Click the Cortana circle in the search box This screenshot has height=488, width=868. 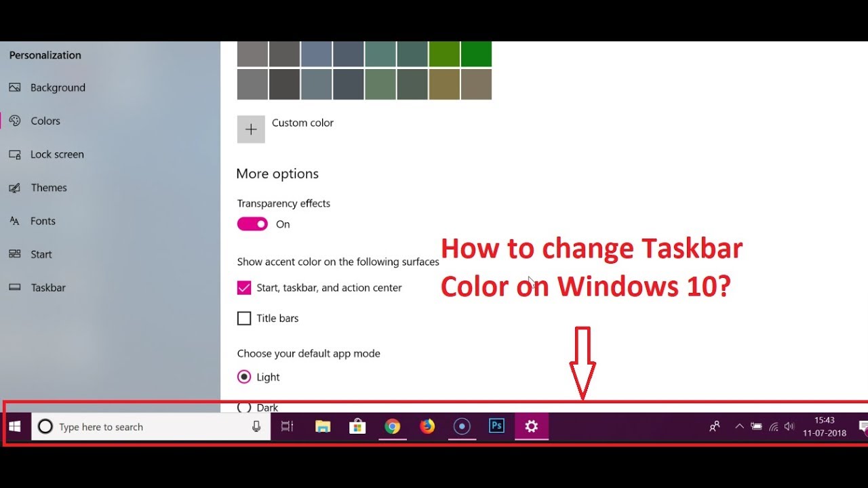[45, 427]
